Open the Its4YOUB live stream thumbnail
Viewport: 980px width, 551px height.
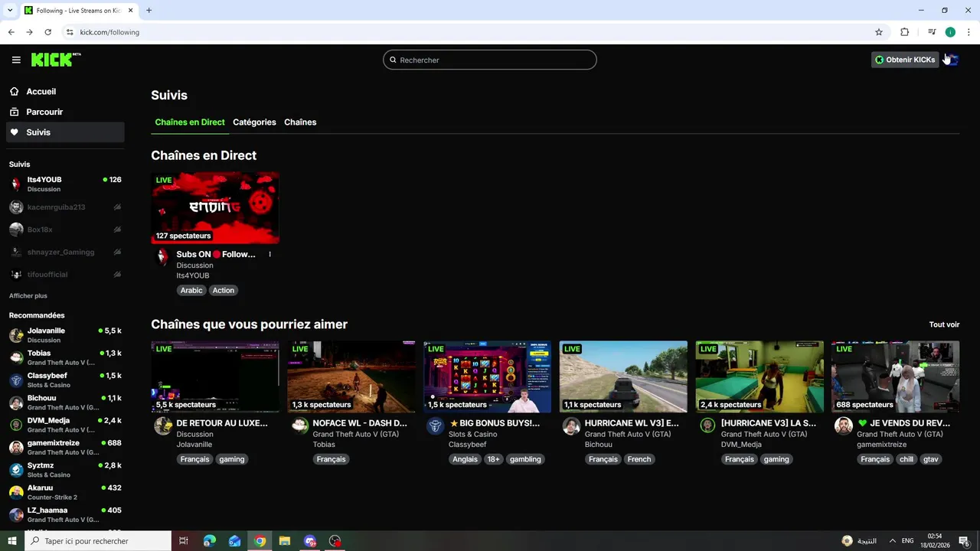click(x=215, y=207)
